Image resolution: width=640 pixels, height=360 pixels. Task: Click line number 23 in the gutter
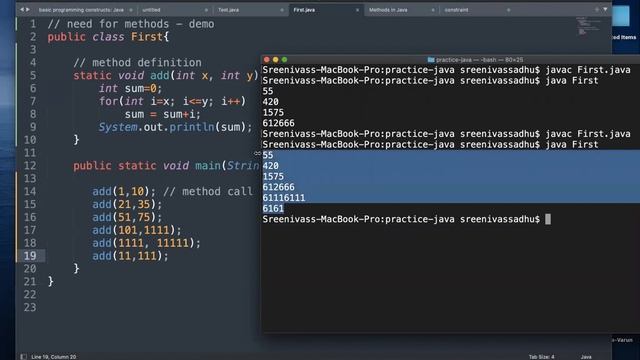pos(30,307)
